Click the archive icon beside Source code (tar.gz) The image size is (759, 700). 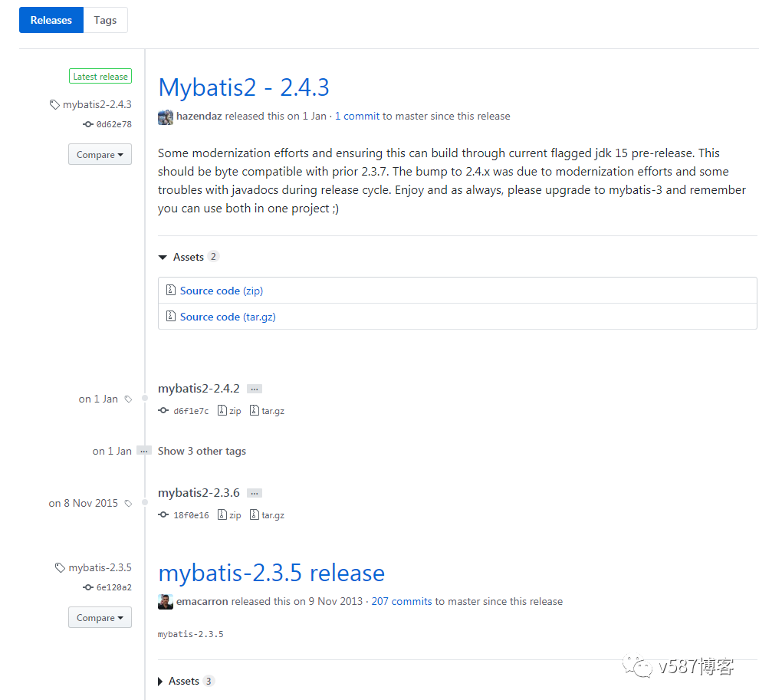click(x=170, y=316)
